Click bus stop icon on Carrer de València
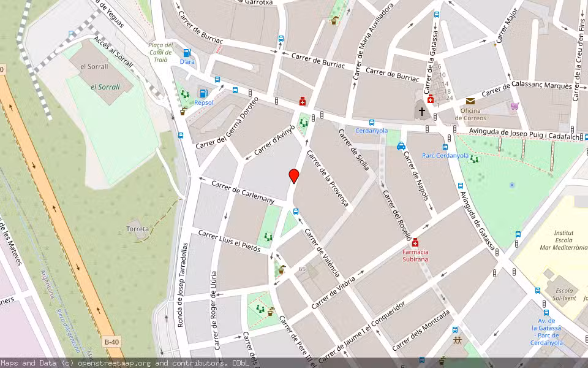This screenshot has height=368, width=588. [296, 212]
